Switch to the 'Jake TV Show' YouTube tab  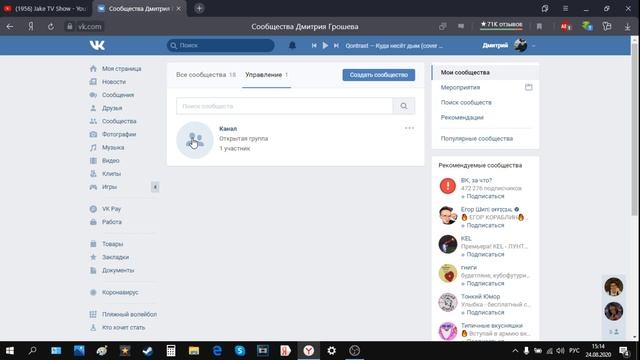[45, 8]
